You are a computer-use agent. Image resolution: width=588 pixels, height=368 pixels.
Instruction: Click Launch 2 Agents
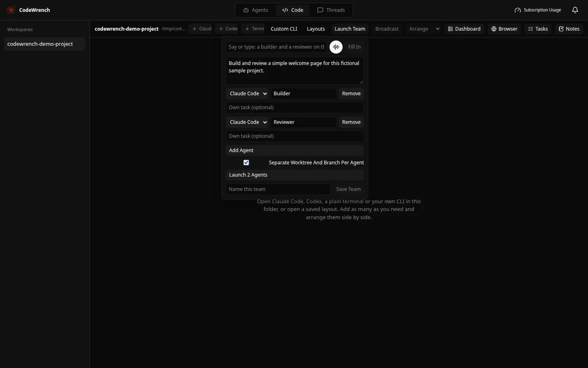[294, 175]
